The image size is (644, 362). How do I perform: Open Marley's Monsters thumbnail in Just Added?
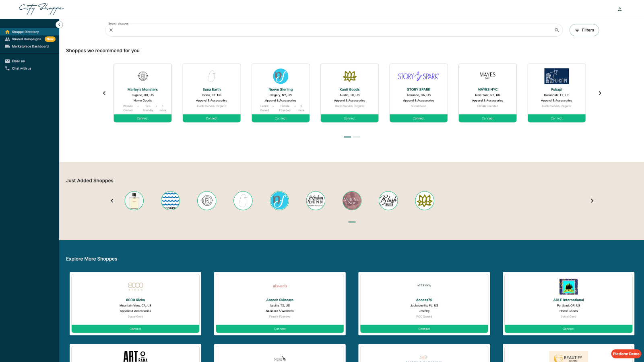click(207, 201)
